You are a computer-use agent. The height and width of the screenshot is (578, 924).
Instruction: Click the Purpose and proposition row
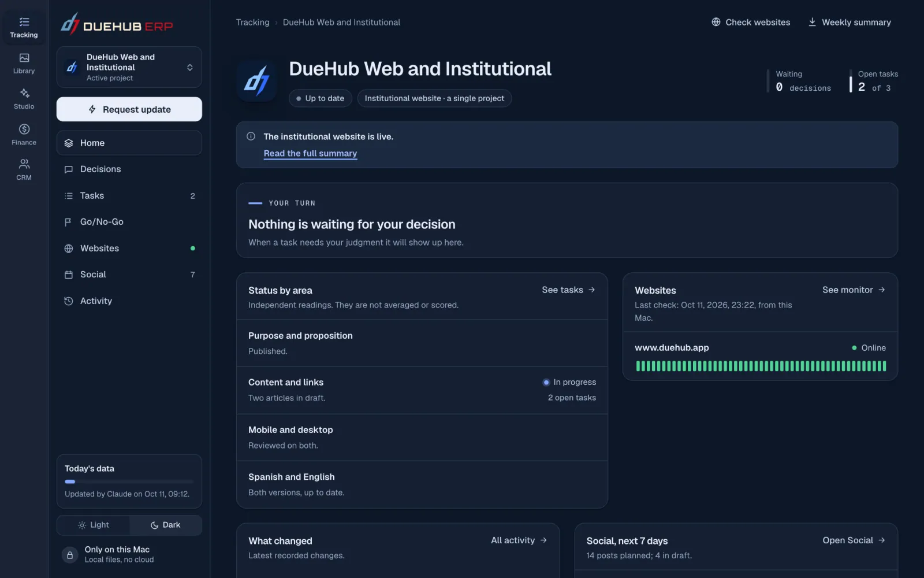(x=422, y=343)
